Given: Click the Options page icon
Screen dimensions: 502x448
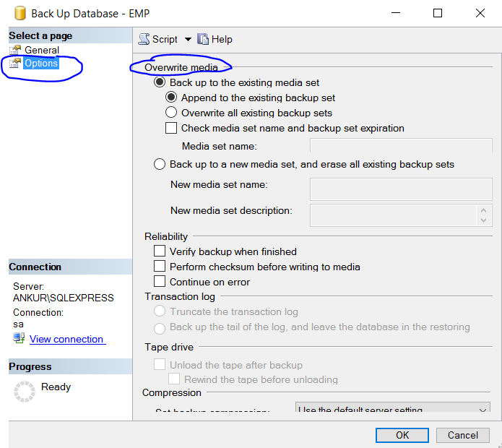Looking at the screenshot, I should pyautogui.click(x=15, y=64).
